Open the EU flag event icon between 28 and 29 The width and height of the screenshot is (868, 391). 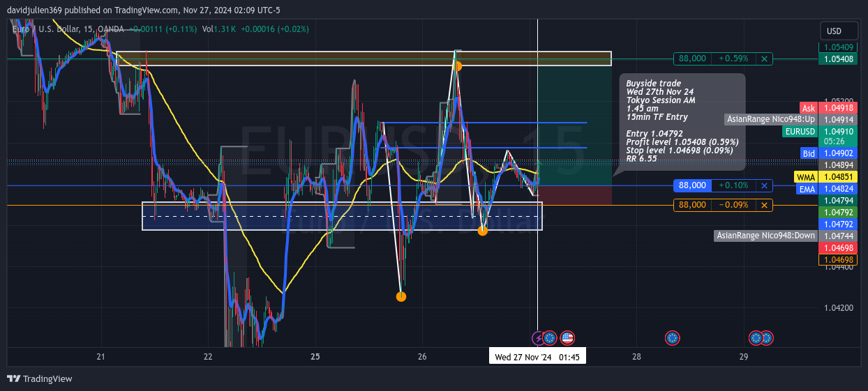[673, 338]
